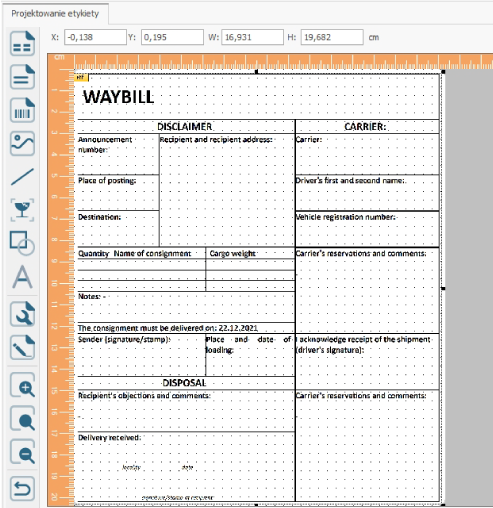This screenshot has height=508, width=493.
Task: Click the zoom in magnifier icon
Action: (22, 385)
